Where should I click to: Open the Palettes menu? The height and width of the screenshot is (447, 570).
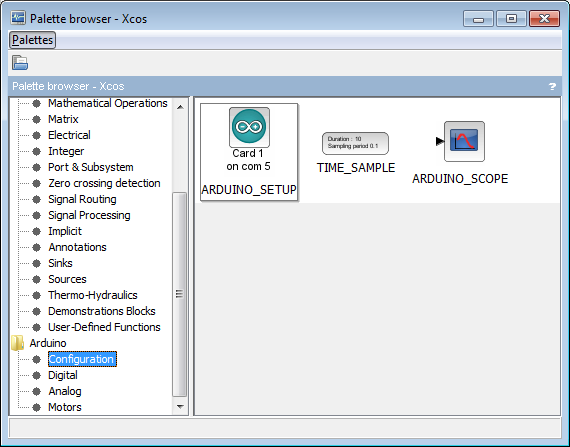[32, 40]
